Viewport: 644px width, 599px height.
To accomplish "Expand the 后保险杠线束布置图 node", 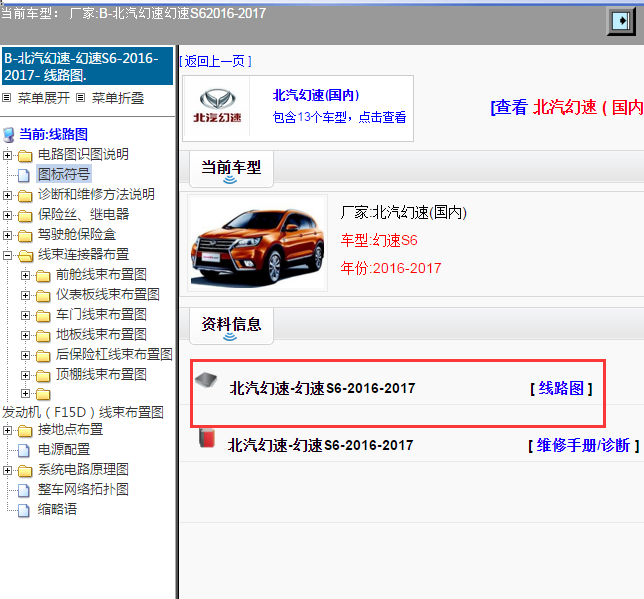I will click(25, 355).
